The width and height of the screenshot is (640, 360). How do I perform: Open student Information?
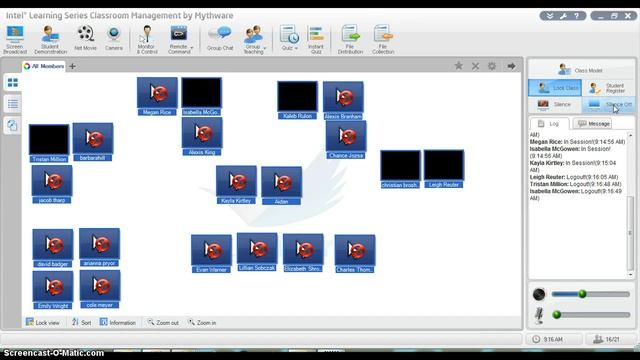coord(118,322)
